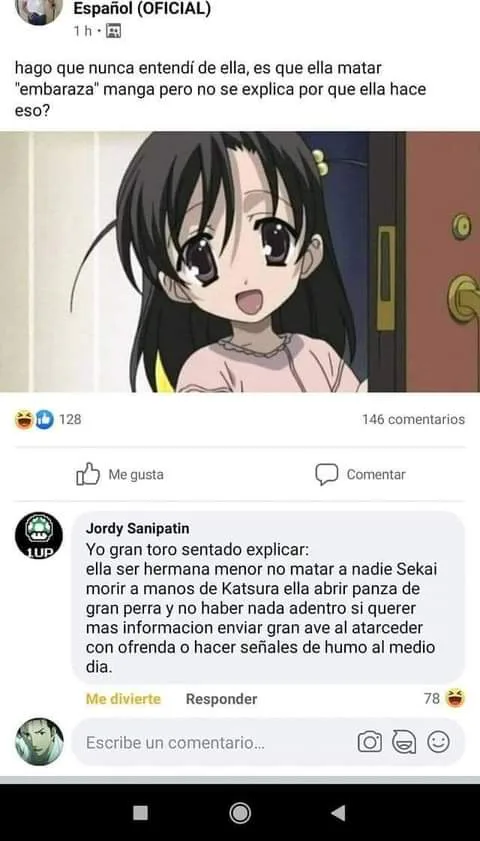
Task: Tap the Comentar speech bubble icon
Action: point(327,474)
